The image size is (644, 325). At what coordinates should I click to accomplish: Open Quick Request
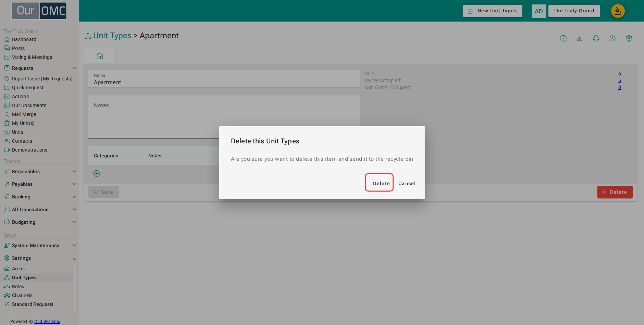[x=27, y=88]
